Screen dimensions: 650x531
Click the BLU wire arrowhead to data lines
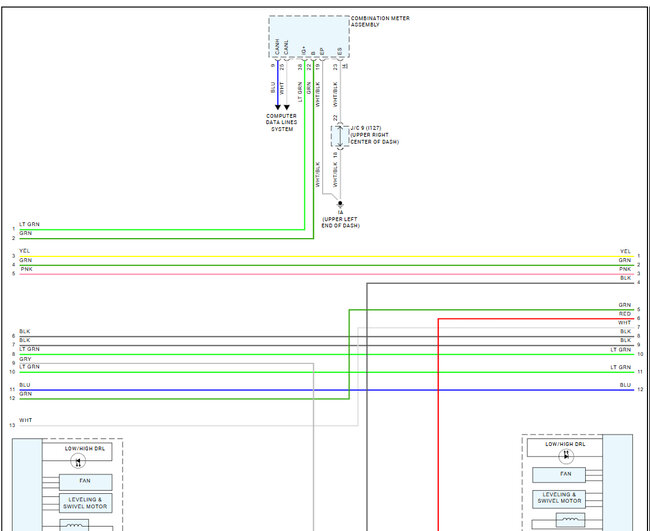(x=278, y=107)
